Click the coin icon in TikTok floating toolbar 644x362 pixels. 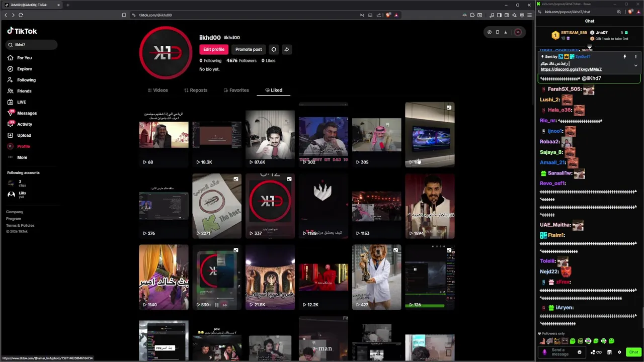point(489,32)
